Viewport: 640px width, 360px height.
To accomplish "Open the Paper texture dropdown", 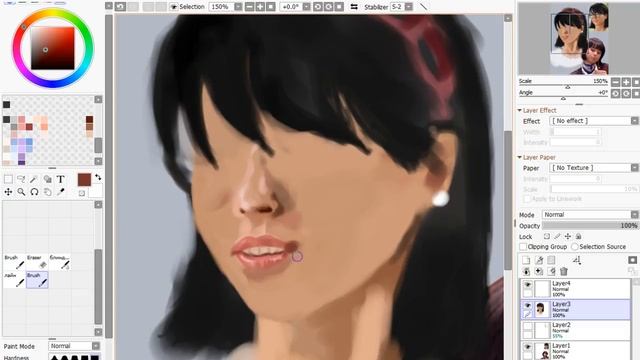I will [634, 168].
